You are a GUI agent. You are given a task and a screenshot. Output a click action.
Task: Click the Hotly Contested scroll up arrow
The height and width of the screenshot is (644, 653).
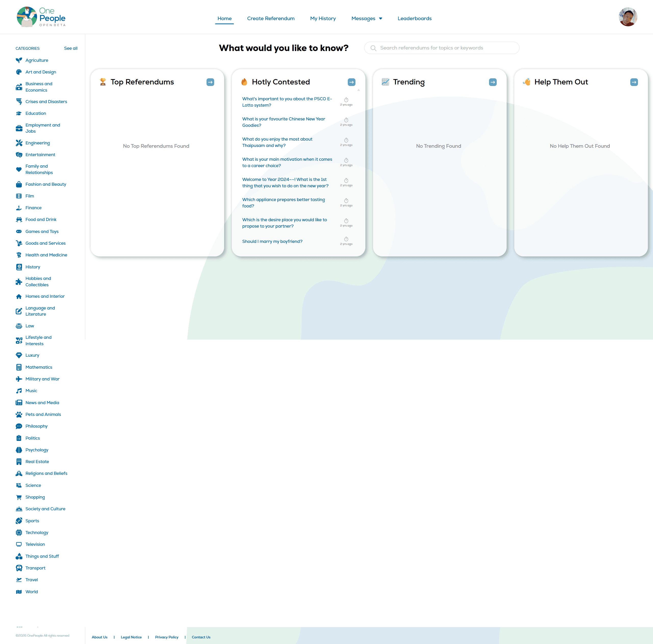coord(358,90)
